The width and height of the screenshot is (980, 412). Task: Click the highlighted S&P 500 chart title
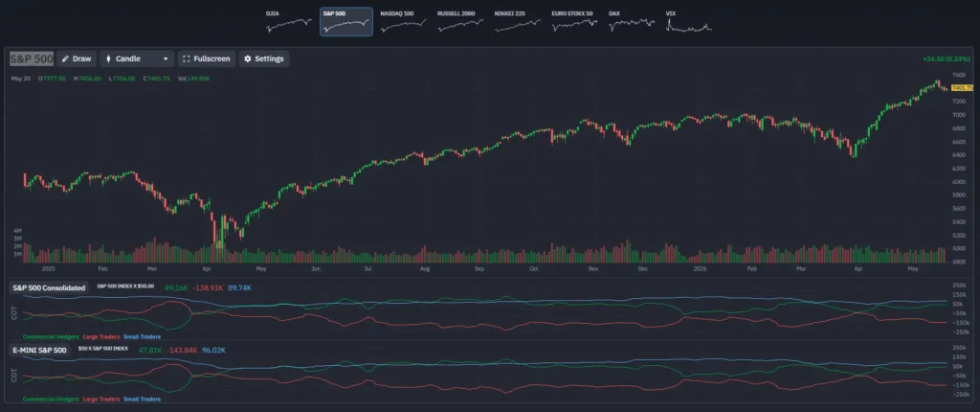click(x=32, y=58)
